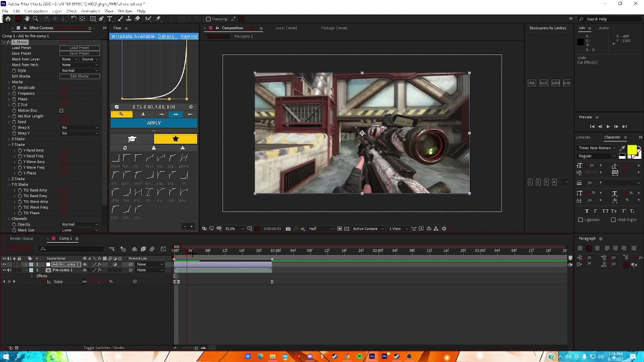The height and width of the screenshot is (362, 644).
Task: Toggle visibility eye of Pre-comp 1 layer
Action: 4,270
